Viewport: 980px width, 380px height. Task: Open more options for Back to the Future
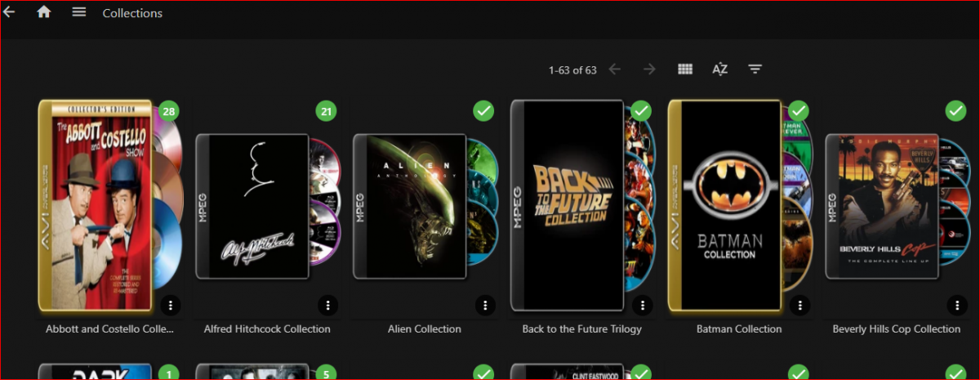click(642, 305)
